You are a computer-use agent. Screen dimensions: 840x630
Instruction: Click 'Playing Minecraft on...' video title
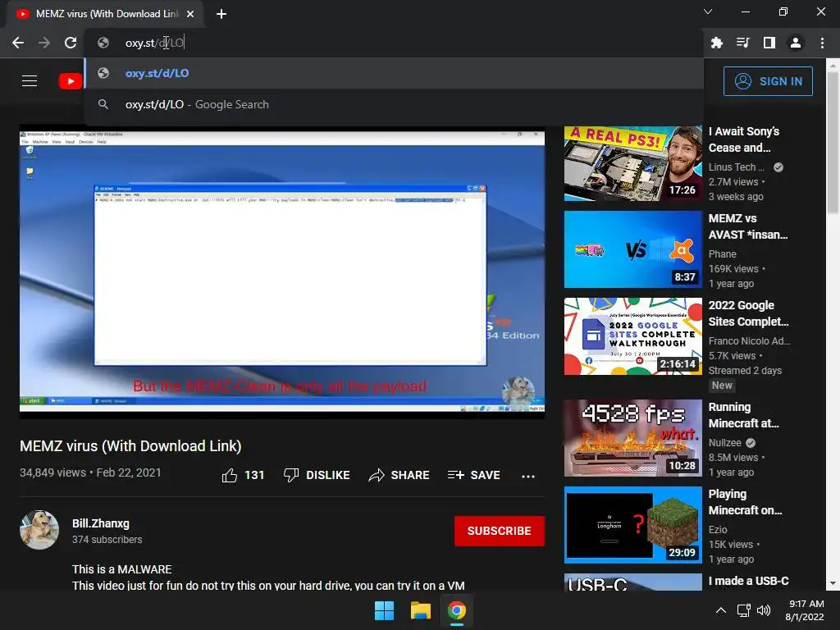(745, 502)
